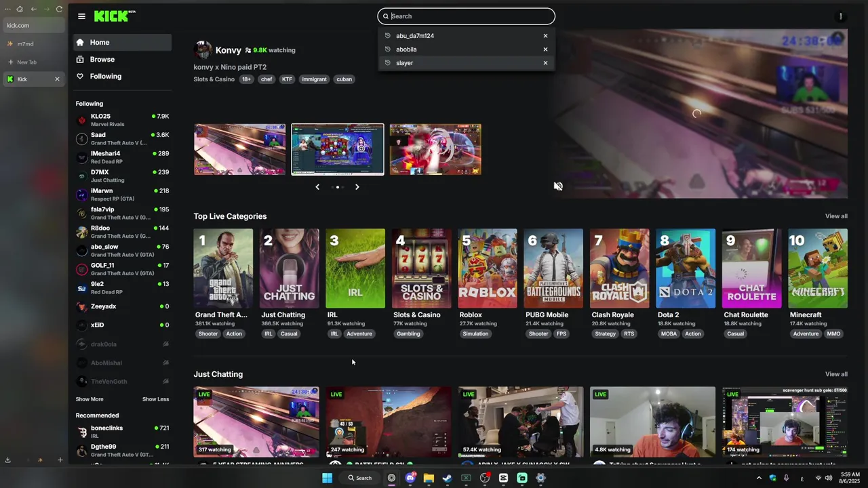Open the 57.4K watching live stream
868x488 pixels.
tap(521, 422)
